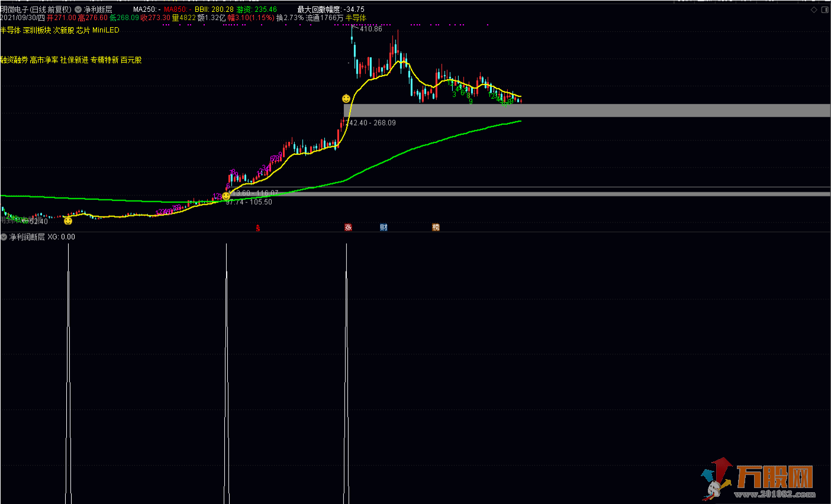This screenshot has width=831, height=504.
Task: Click the MiniLED concept label
Action: 105,30
